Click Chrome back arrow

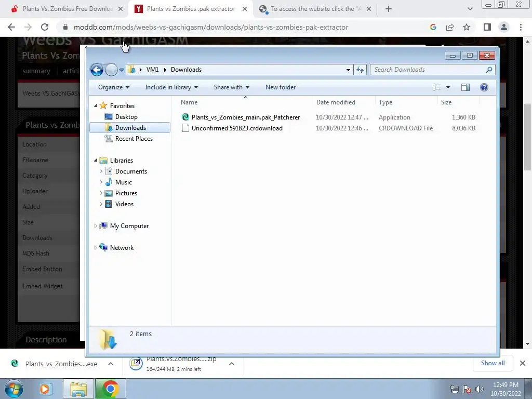pyautogui.click(x=11, y=27)
